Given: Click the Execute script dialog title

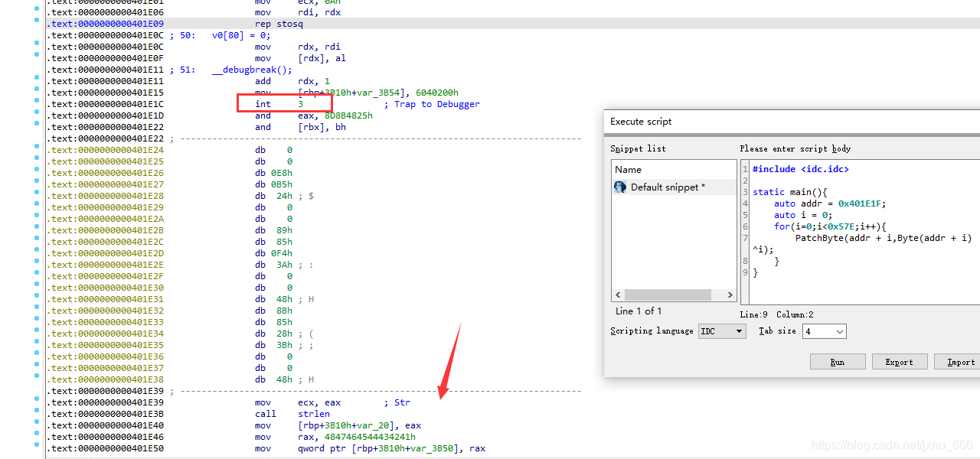Looking at the screenshot, I should point(641,122).
